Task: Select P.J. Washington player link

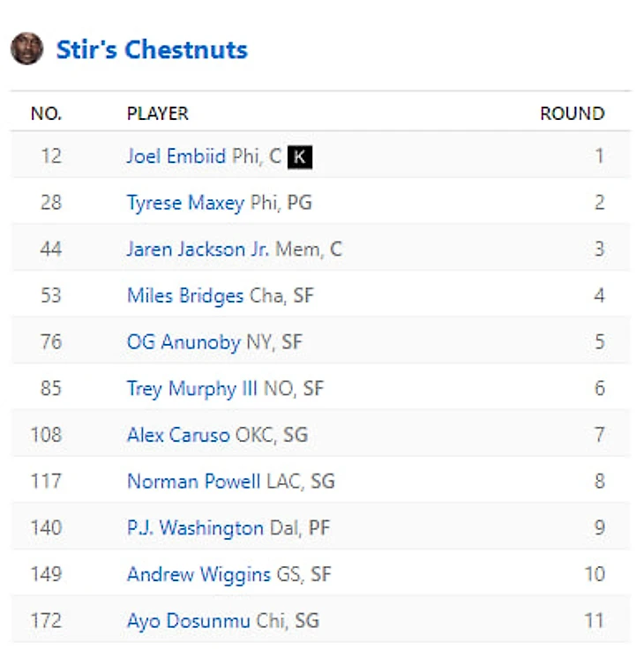Action: 195,527
